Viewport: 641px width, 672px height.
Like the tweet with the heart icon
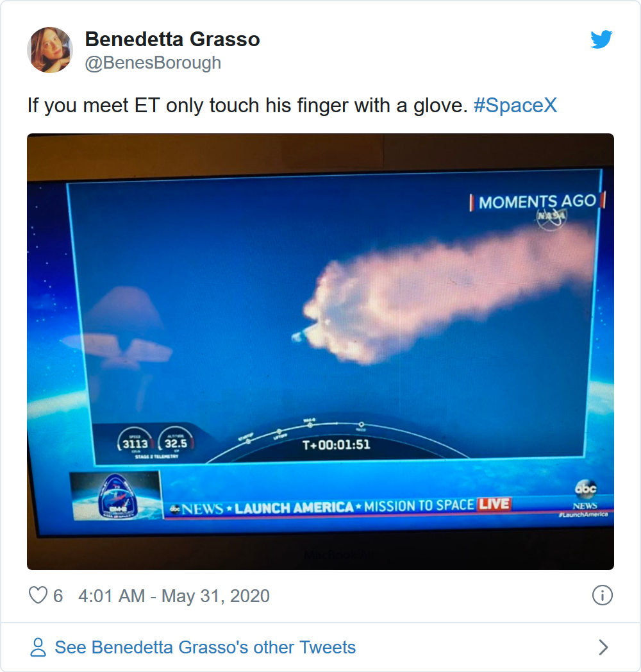click(38, 595)
